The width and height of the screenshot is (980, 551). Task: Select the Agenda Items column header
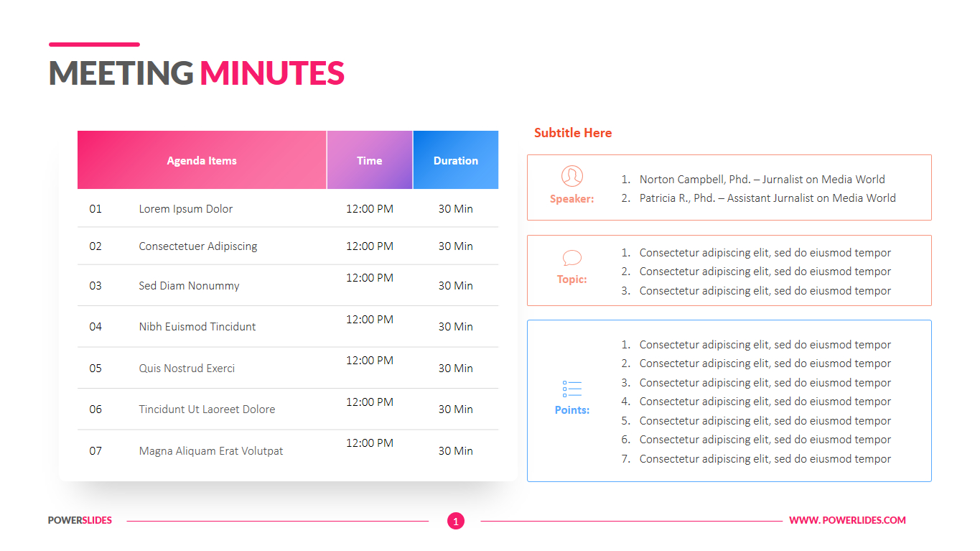click(202, 160)
